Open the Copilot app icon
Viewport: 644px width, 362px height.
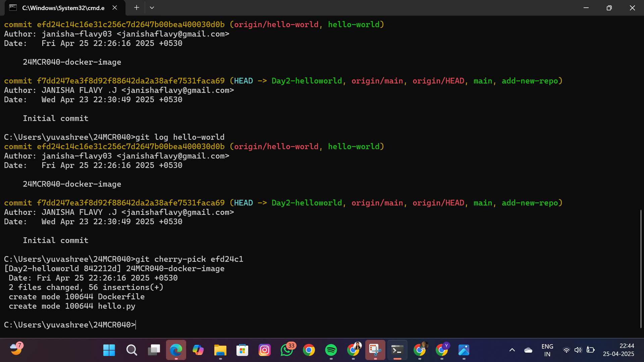[198, 350]
